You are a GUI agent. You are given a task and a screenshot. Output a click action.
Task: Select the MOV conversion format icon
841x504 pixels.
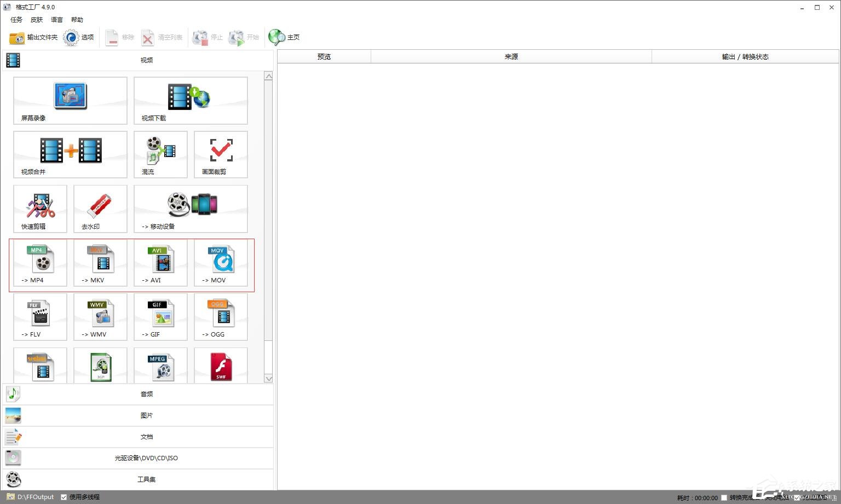(x=221, y=263)
